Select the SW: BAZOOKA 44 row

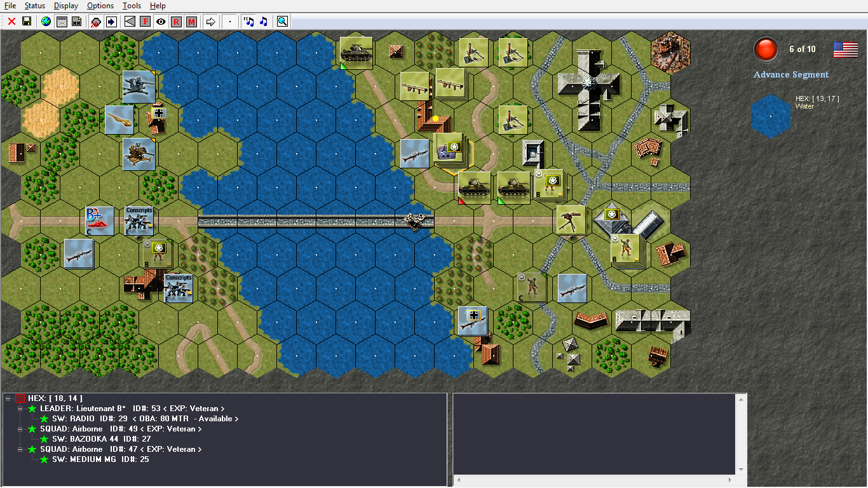point(102,439)
